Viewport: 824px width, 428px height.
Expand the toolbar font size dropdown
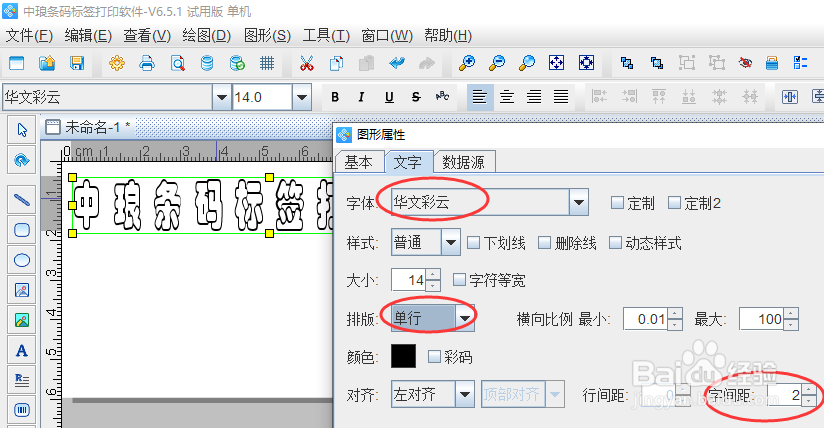pyautogui.click(x=302, y=97)
